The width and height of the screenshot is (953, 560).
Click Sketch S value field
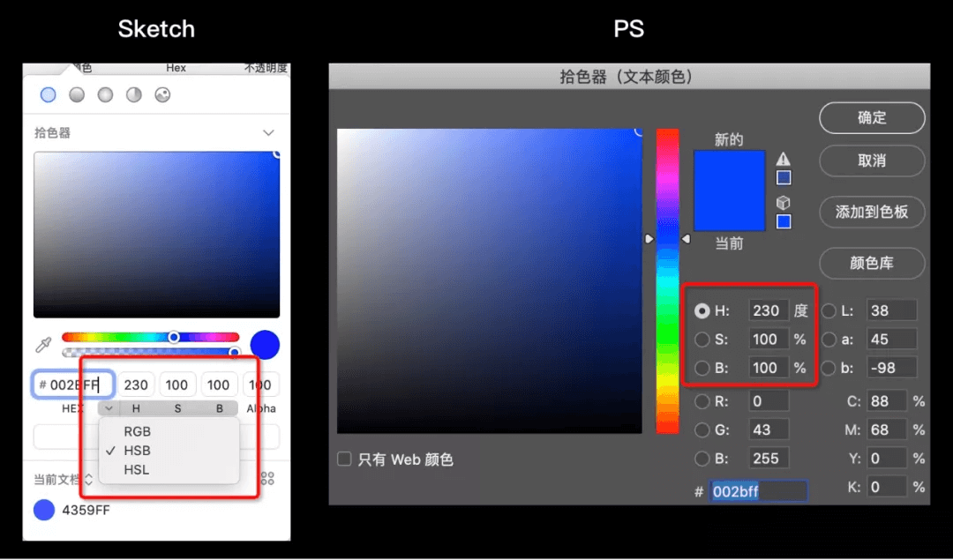(176, 385)
